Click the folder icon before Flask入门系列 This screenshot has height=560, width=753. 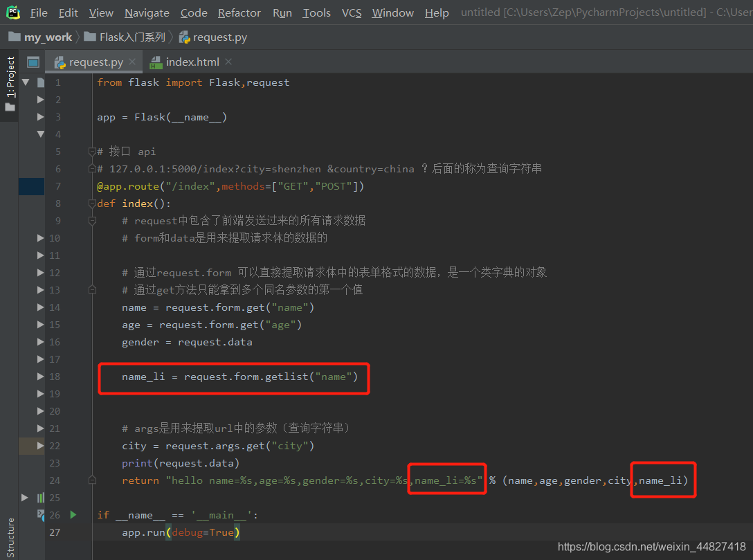tap(90, 37)
